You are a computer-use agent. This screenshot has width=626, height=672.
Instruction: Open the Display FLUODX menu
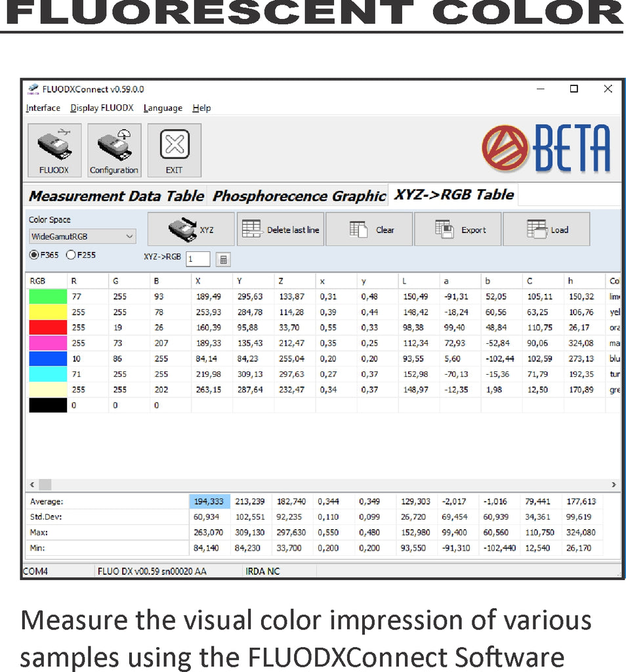pos(102,108)
